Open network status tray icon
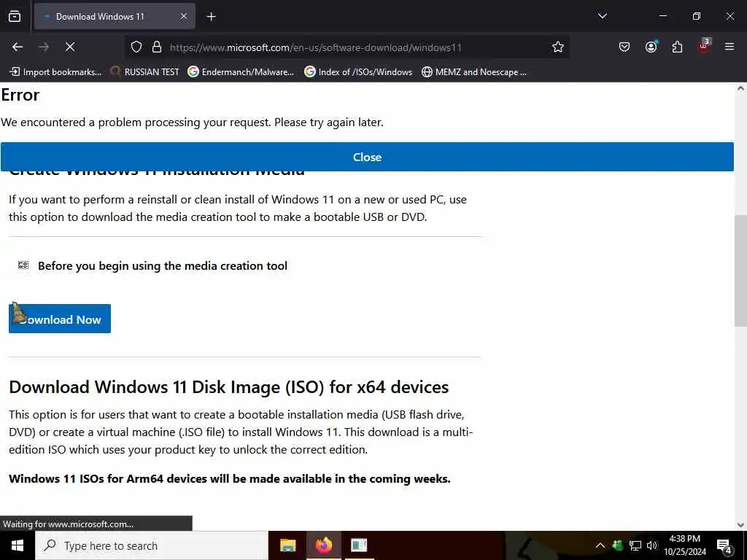Viewport: 747px width, 560px height. pyautogui.click(x=635, y=545)
